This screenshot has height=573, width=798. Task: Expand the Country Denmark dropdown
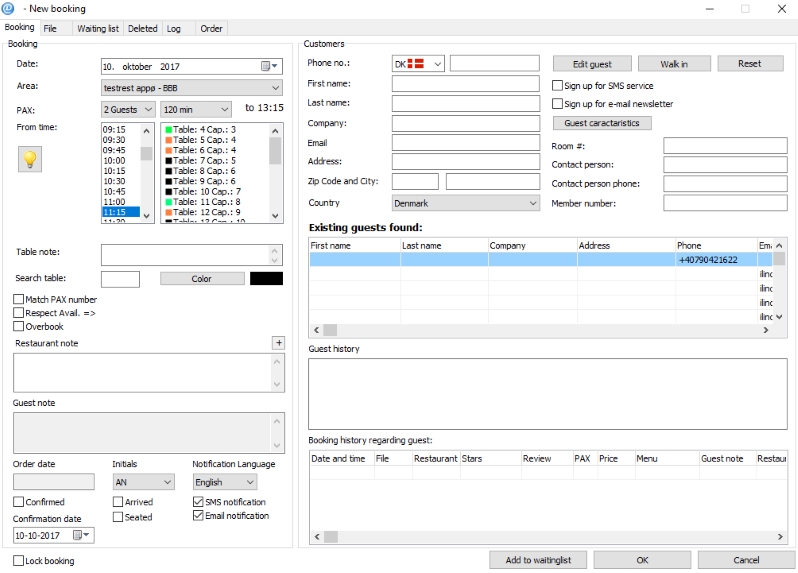click(x=465, y=203)
